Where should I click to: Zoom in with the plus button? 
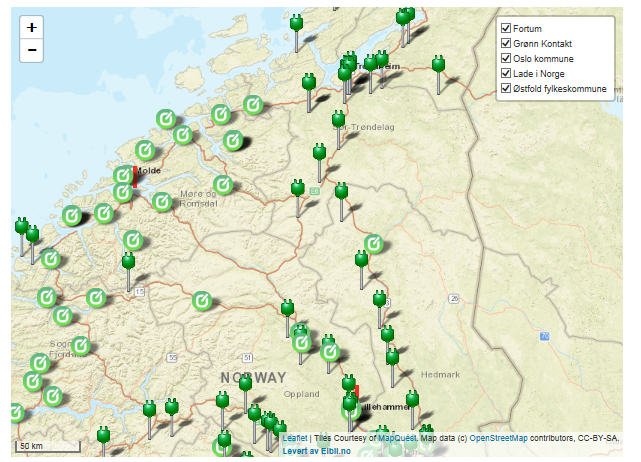(x=31, y=27)
